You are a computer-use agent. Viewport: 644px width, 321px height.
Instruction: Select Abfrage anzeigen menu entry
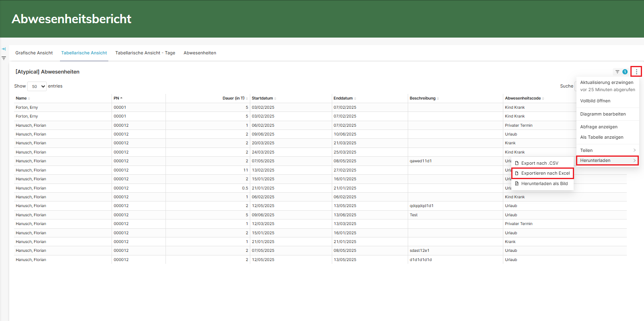tap(599, 127)
